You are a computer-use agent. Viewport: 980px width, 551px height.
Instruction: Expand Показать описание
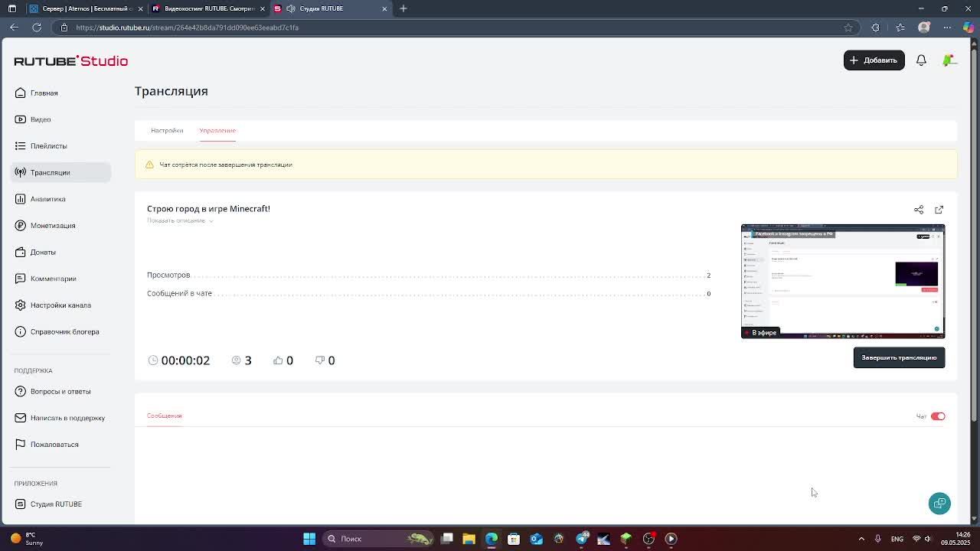tap(180, 220)
